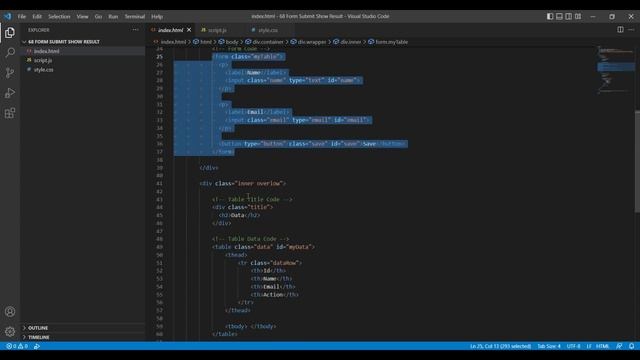Open script.js in the Explorer tree
This screenshot has width=640, height=360.
point(43,60)
